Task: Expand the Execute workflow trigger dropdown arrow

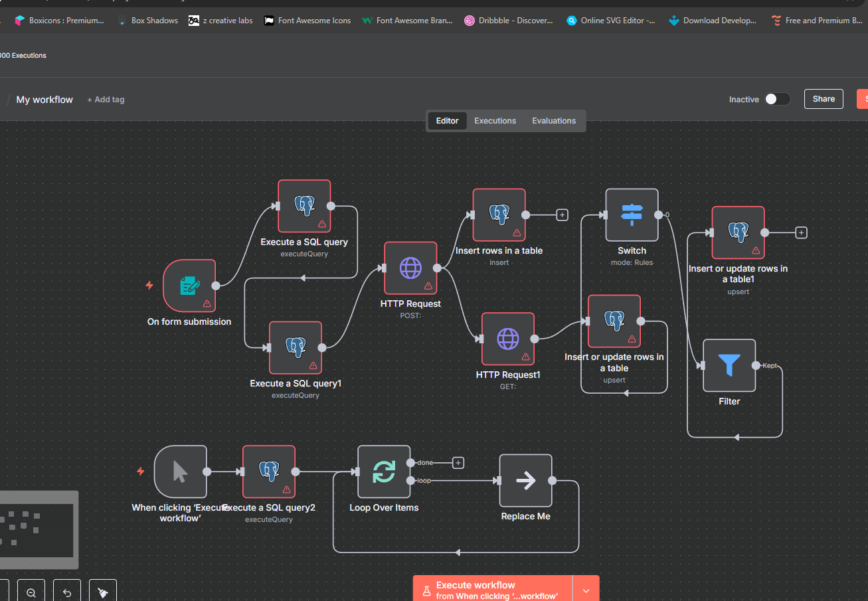Action: click(x=586, y=590)
